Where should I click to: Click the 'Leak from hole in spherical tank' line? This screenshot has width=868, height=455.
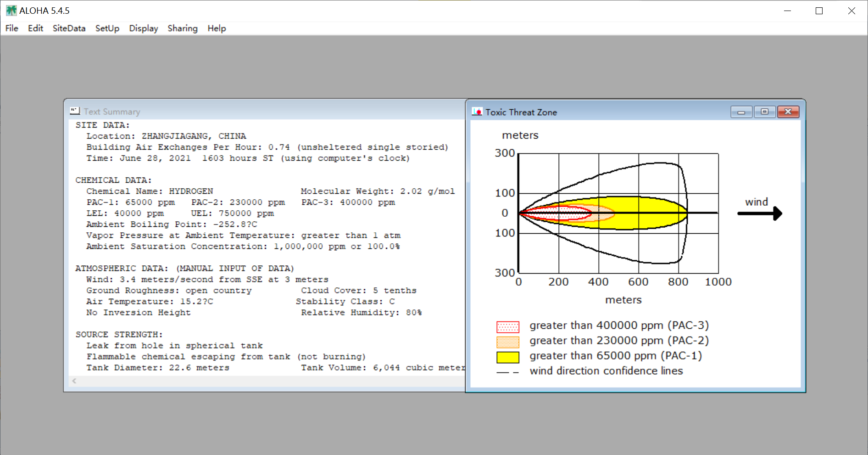[x=174, y=346]
